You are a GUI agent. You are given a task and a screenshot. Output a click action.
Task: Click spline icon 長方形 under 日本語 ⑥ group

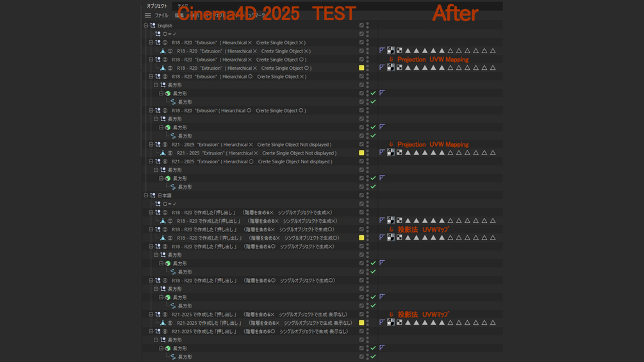coord(173,357)
